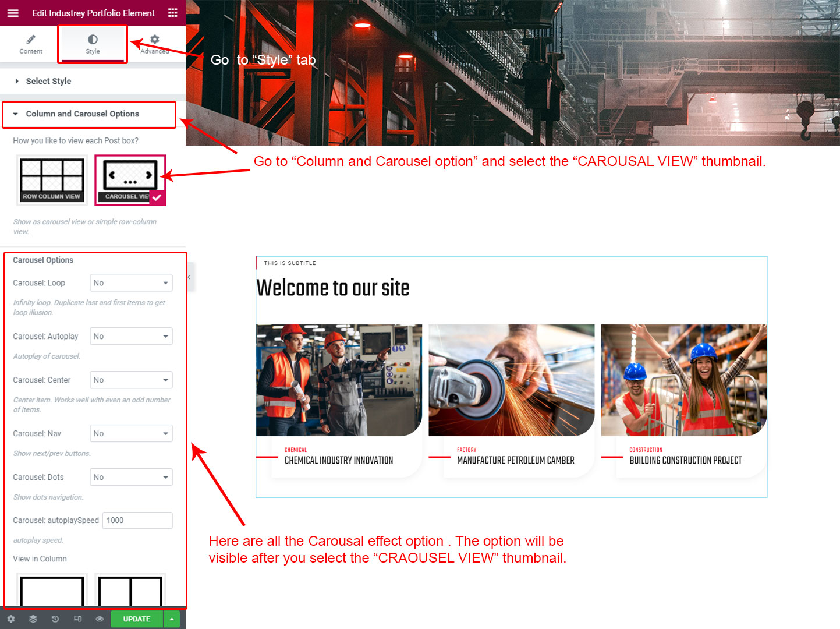The height and width of the screenshot is (629, 840).
Task: Switch to the Advanced tab
Action: pyautogui.click(x=154, y=44)
